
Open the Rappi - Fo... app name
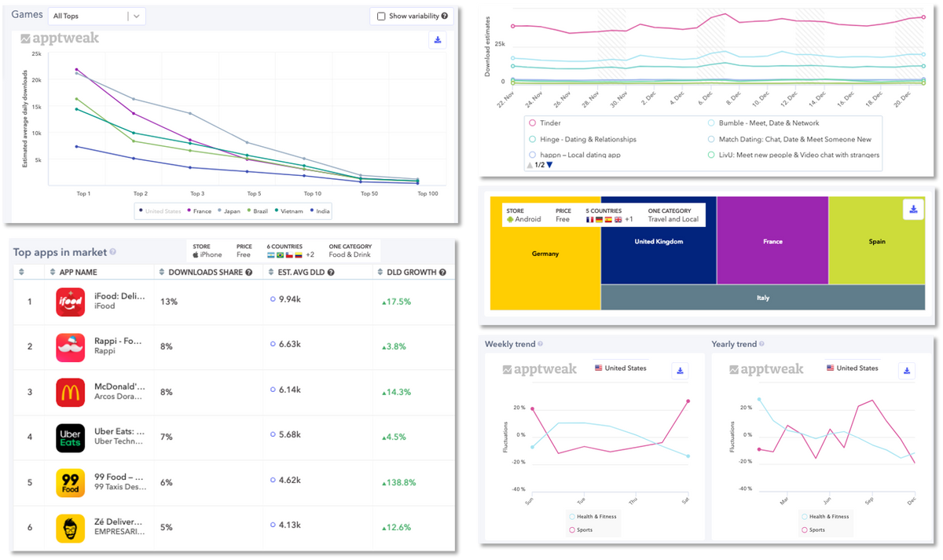(119, 342)
